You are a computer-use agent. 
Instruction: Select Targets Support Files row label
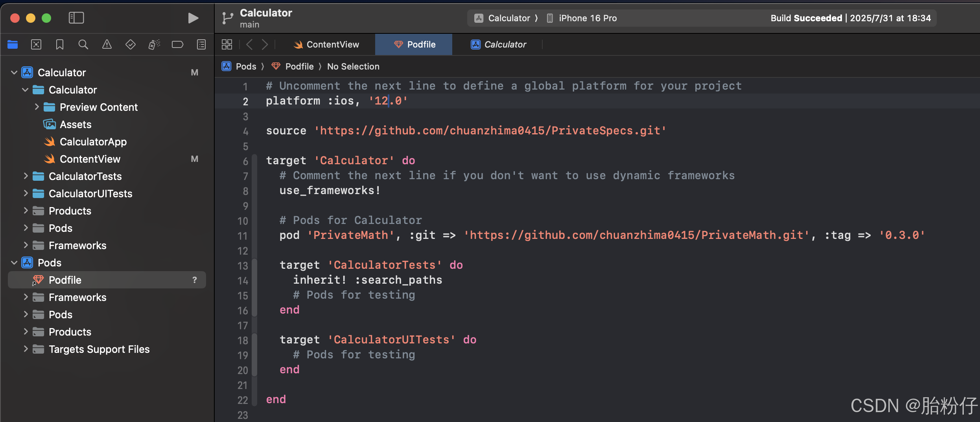click(x=99, y=349)
